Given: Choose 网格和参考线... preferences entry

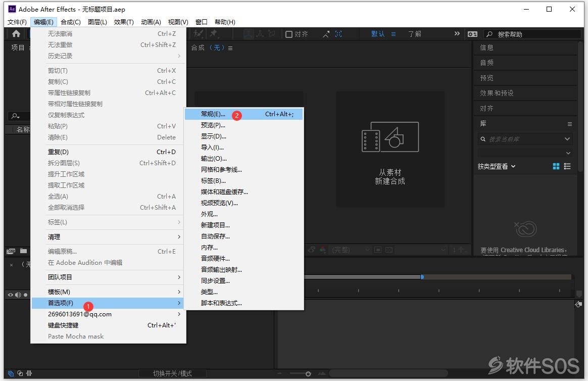Looking at the screenshot, I should point(244,169).
